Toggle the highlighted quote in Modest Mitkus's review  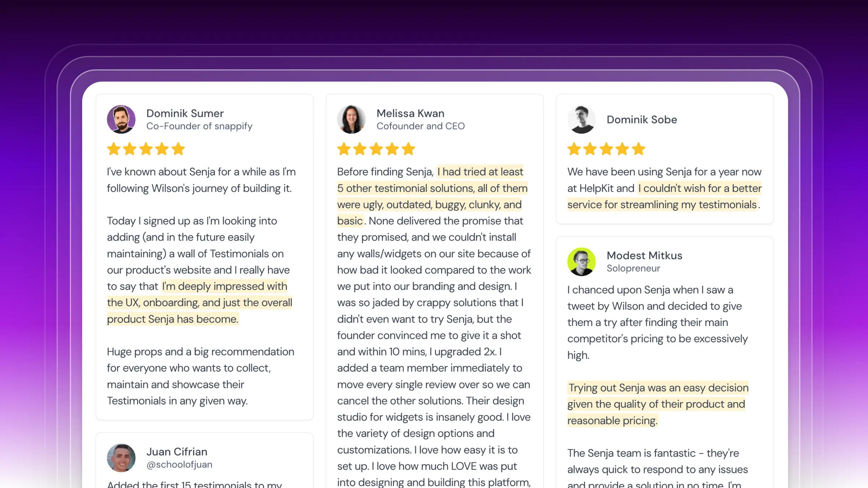(658, 403)
